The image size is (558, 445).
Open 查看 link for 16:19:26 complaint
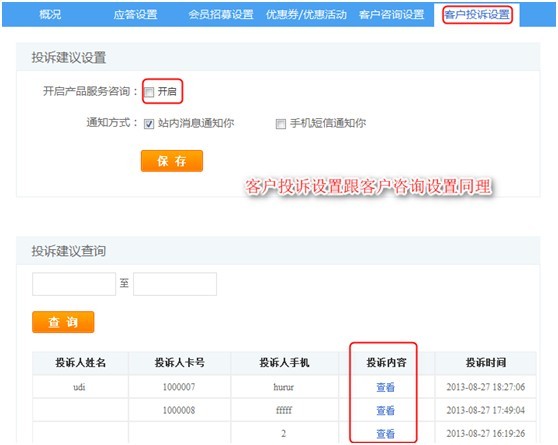click(386, 434)
